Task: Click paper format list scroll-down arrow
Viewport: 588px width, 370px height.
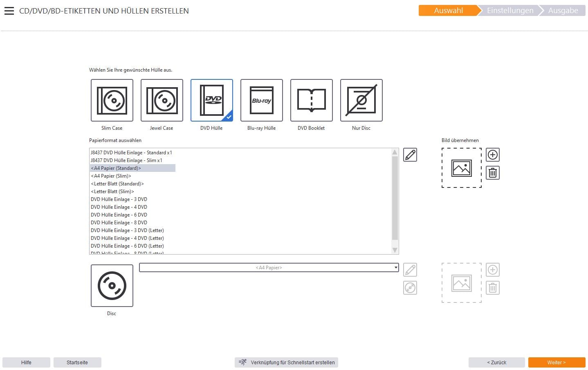Action: coord(395,250)
